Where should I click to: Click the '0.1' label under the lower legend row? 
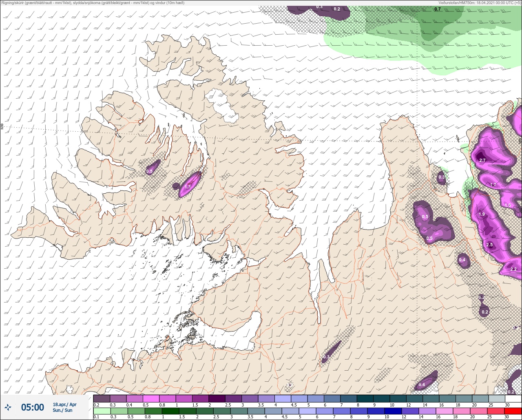click(x=96, y=417)
